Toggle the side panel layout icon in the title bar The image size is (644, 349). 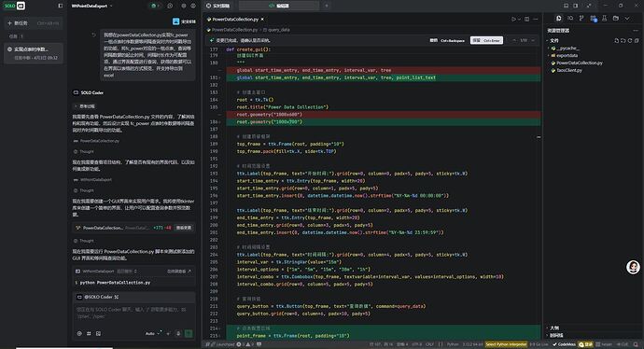[x=576, y=6]
